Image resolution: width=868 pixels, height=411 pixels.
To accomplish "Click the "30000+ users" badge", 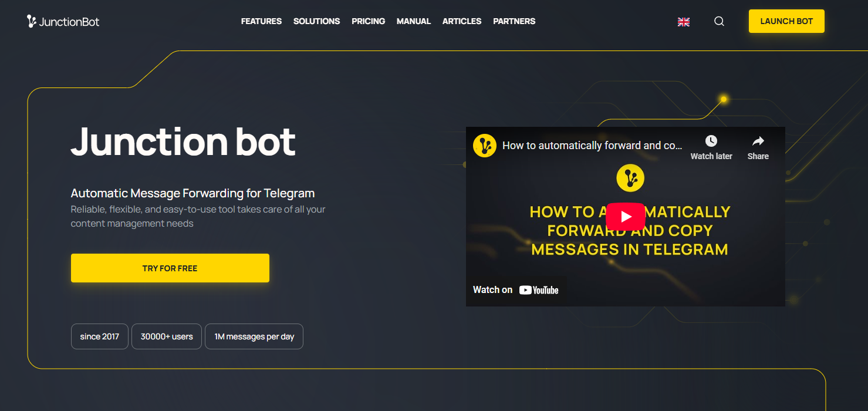I will point(167,336).
